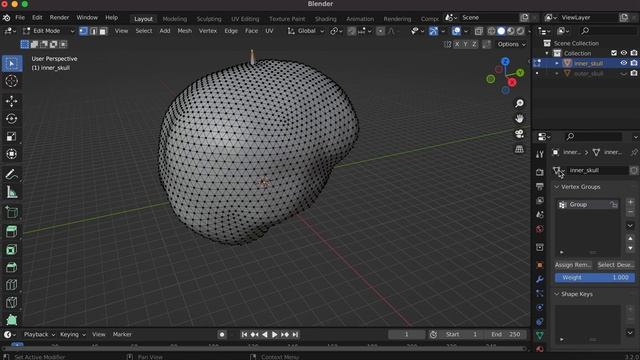Open the Mesh menu
Screen dimensions: 640x360
(184, 31)
